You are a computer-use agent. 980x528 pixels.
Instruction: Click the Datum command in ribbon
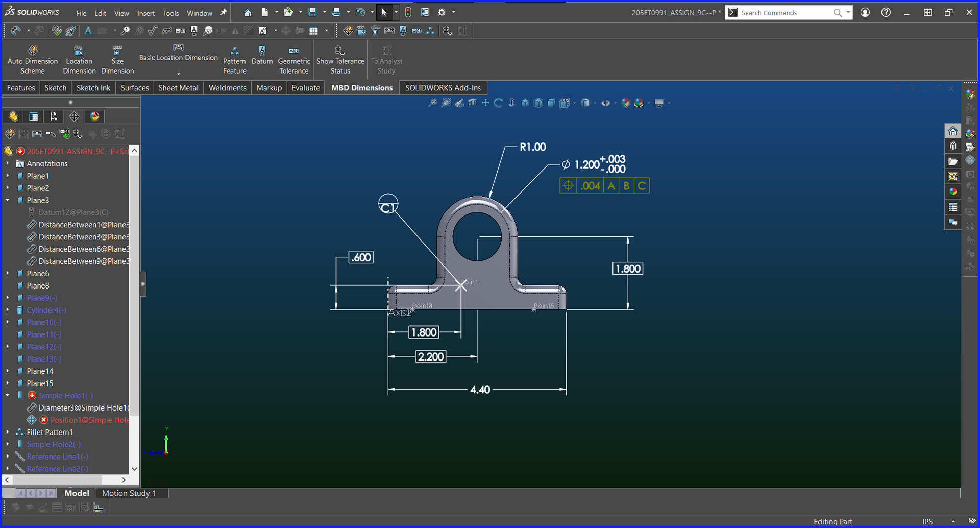(x=262, y=55)
